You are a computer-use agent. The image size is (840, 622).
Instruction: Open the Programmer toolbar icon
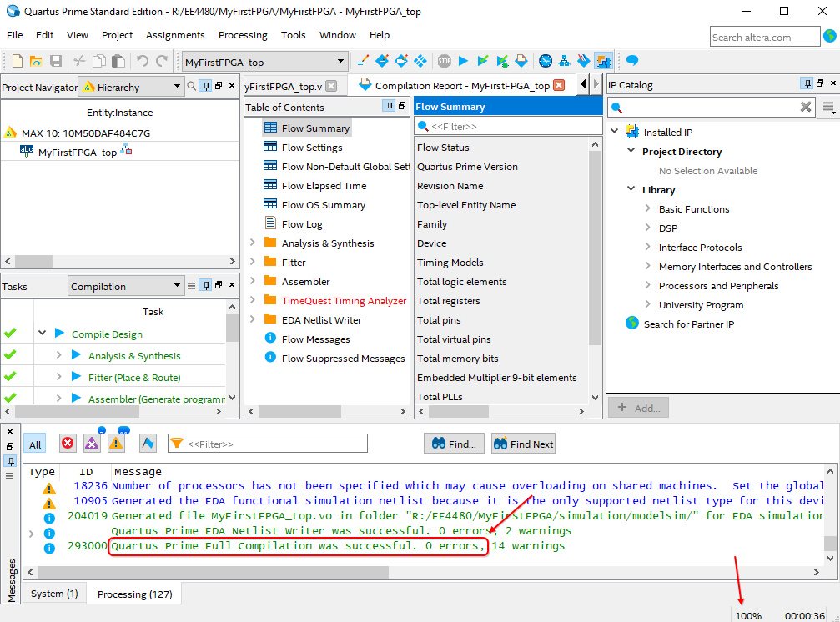(583, 61)
